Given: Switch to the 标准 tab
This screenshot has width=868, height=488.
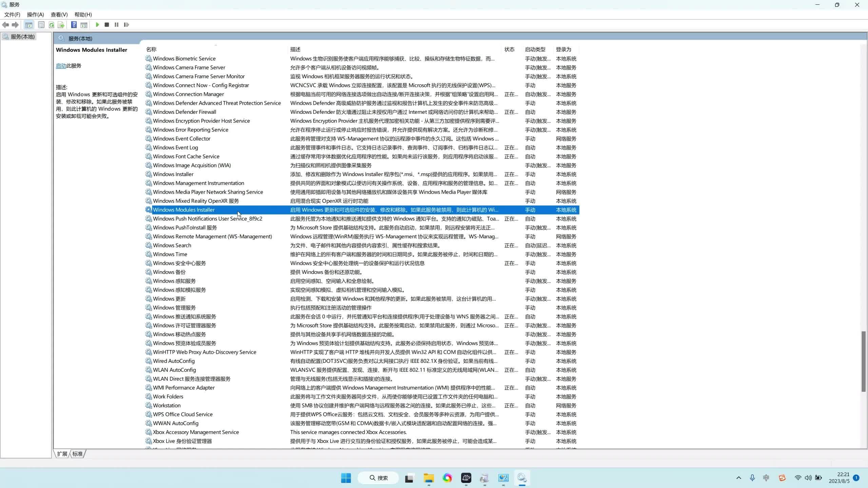Looking at the screenshot, I should [77, 454].
